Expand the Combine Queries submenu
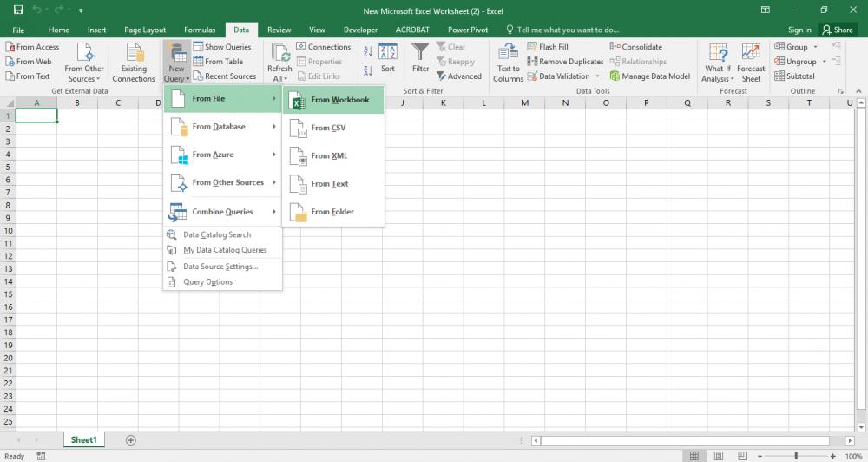The image size is (868, 462). pos(222,212)
